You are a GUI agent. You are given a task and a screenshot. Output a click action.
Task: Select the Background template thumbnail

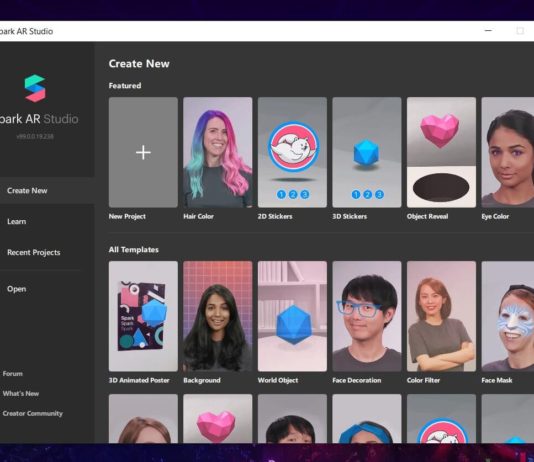tap(218, 316)
